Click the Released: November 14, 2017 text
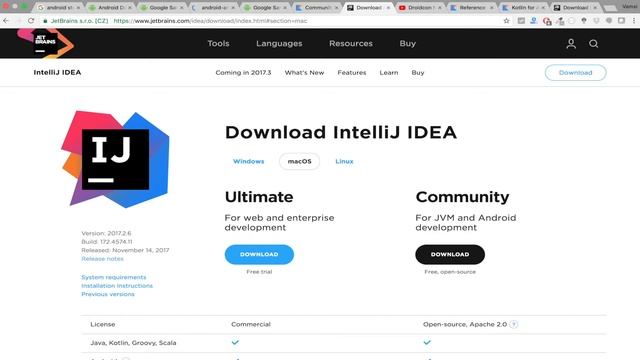The width and height of the screenshot is (640, 360). tap(125, 250)
